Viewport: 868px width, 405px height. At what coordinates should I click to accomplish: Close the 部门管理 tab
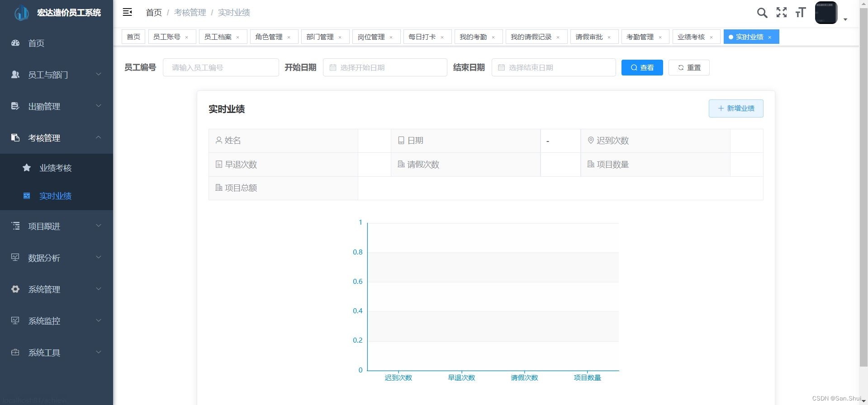click(x=340, y=37)
